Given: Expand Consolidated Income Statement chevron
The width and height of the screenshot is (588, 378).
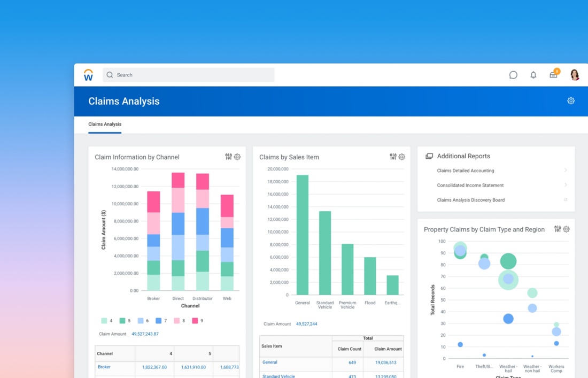Looking at the screenshot, I should pos(566,185).
